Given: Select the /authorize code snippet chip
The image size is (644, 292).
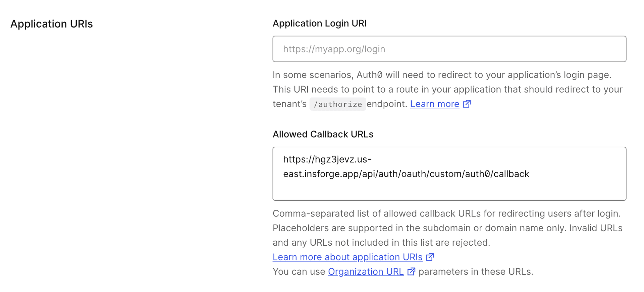Looking at the screenshot, I should [x=337, y=104].
